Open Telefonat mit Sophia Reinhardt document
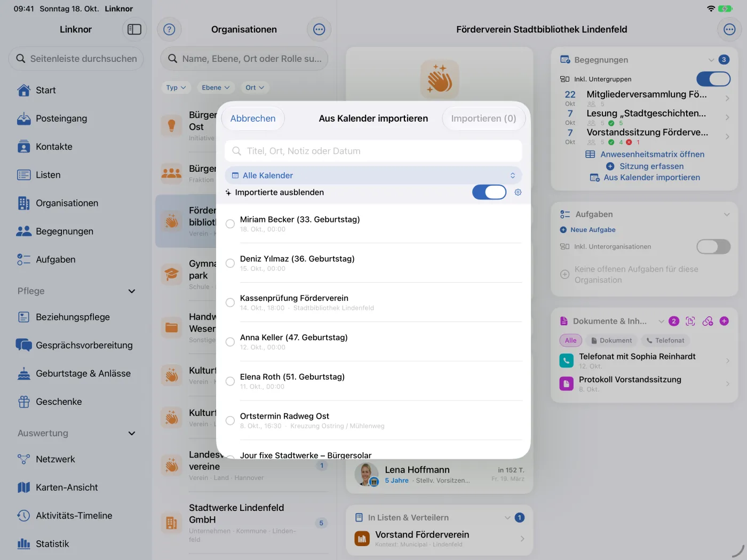This screenshot has width=747, height=560. tap(644, 361)
